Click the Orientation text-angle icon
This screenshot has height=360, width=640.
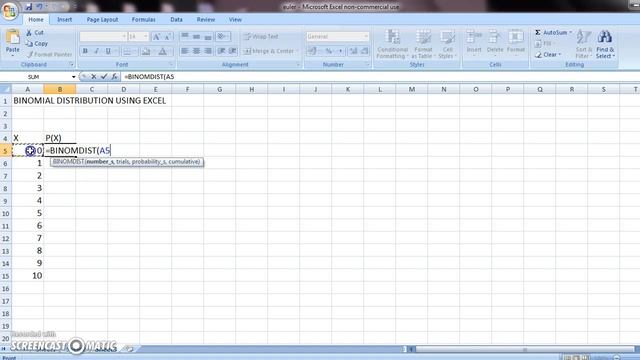tap(221, 36)
